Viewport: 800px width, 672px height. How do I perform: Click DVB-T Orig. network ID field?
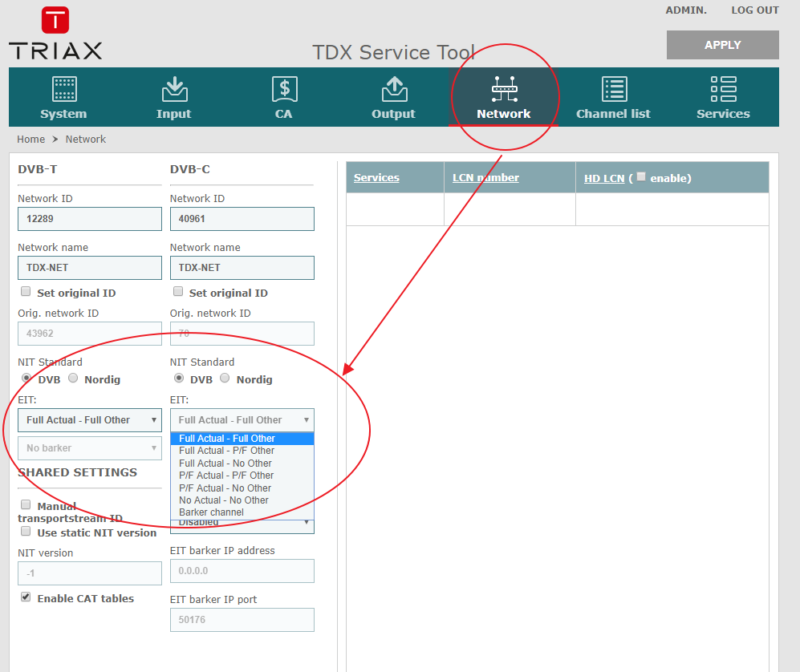90,334
